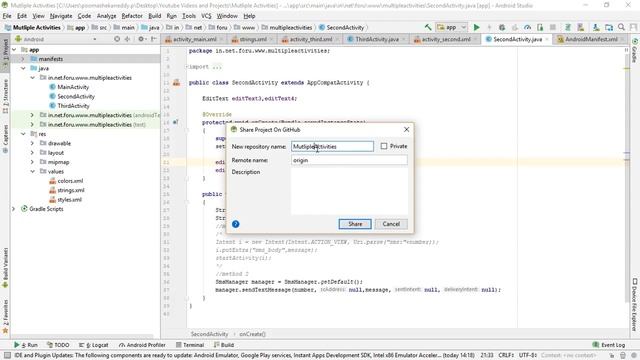Run the app with green play icon

click(476, 27)
